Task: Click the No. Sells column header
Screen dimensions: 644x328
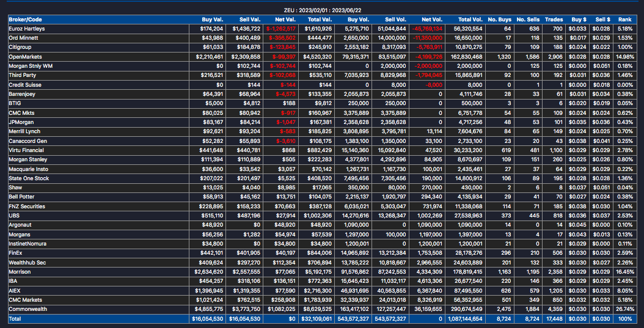Action: tap(528, 20)
